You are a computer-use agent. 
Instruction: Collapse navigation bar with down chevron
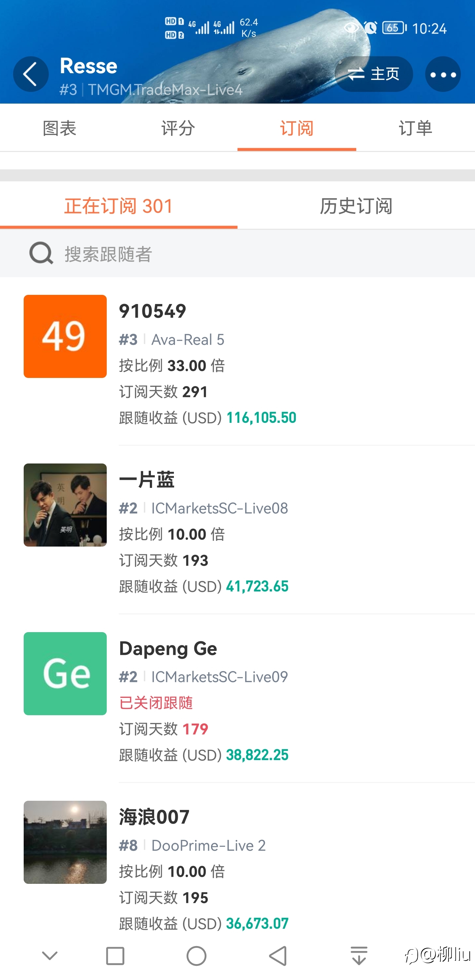(x=49, y=956)
